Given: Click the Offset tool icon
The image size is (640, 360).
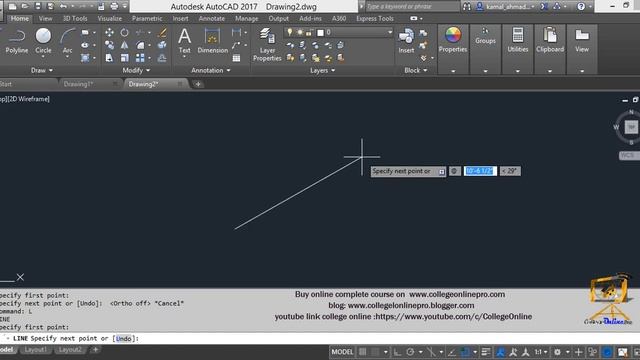Looking at the screenshot, I should pyautogui.click(x=162, y=58).
